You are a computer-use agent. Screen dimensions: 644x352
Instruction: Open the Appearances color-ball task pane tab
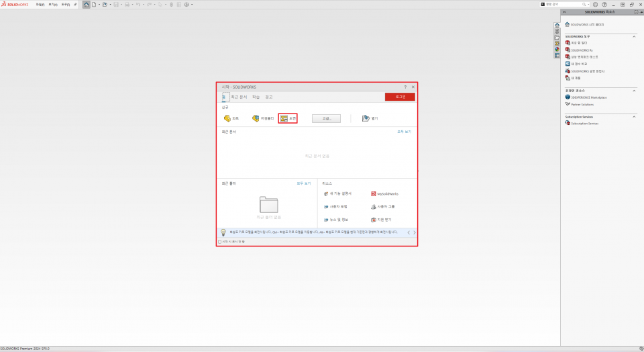coord(557,49)
